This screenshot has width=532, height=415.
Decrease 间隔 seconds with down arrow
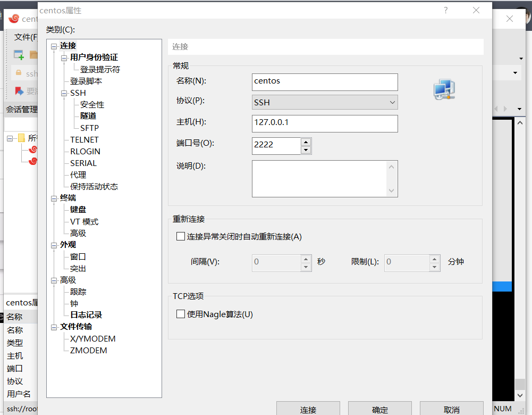306,267
